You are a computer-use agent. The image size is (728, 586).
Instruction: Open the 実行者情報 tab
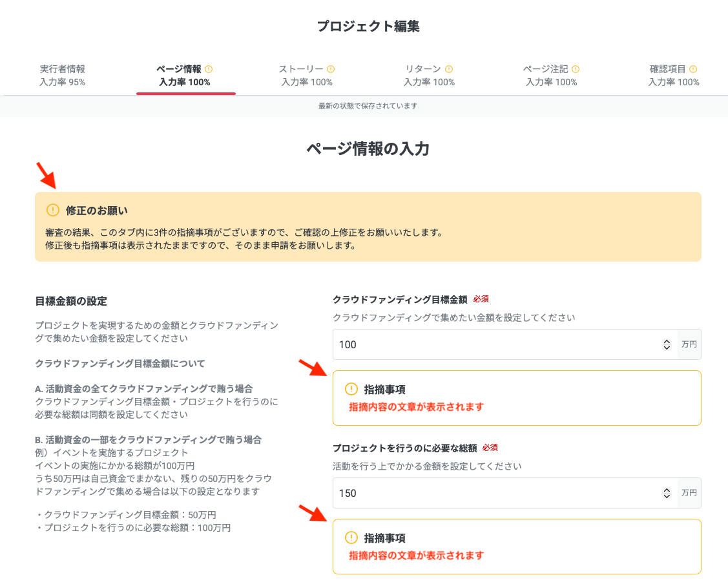coord(62,76)
